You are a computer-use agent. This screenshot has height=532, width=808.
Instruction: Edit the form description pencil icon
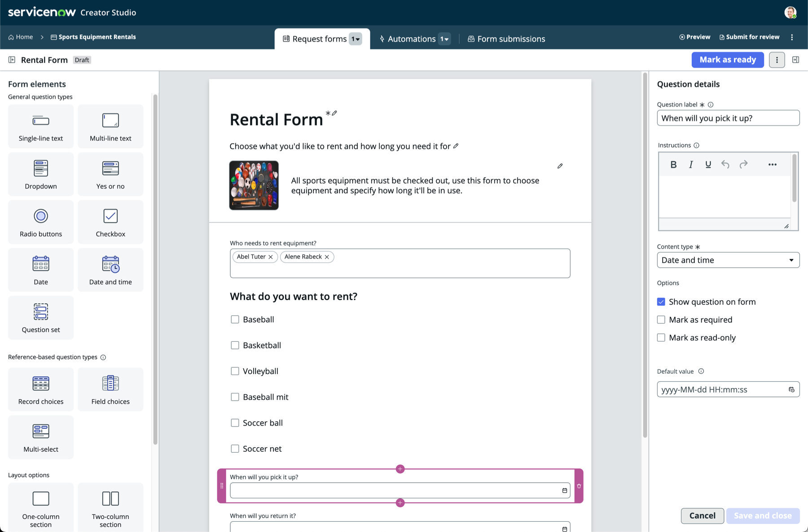[x=456, y=146]
